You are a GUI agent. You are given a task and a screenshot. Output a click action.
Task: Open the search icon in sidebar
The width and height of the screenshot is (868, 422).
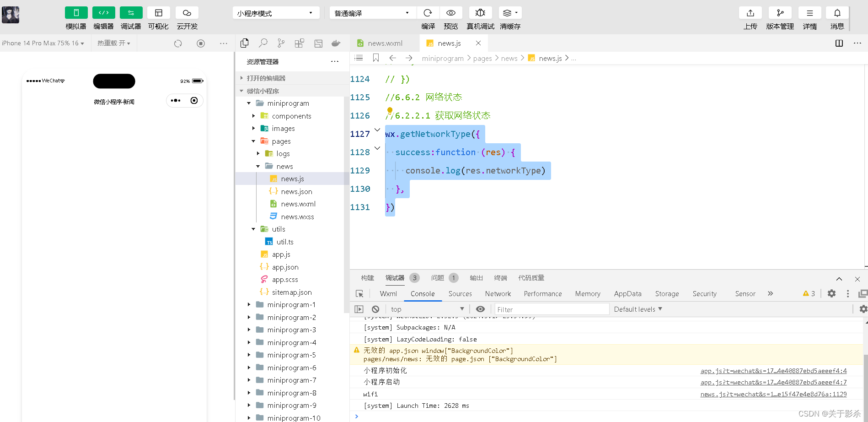click(x=263, y=43)
